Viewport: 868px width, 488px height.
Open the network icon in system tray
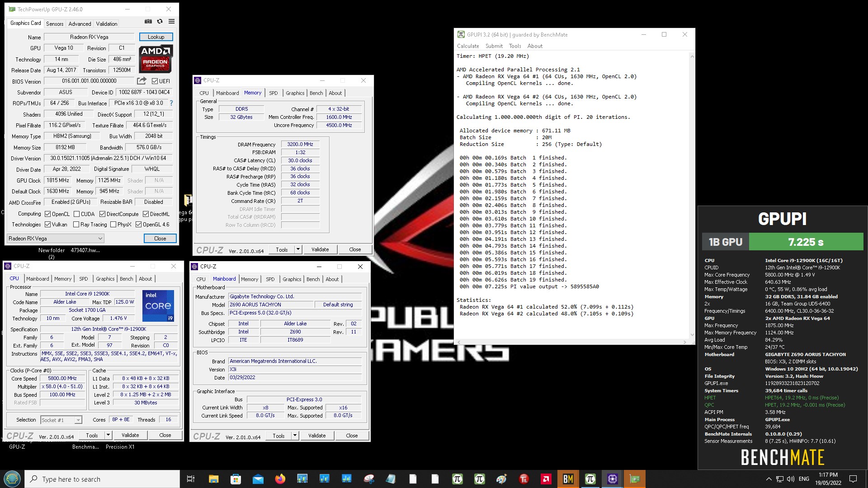tap(780, 479)
